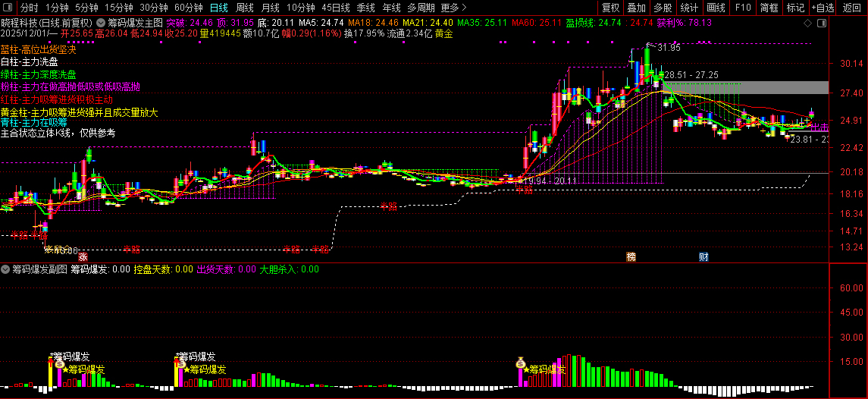The width and height of the screenshot is (868, 399).
Task: Open the 筹码爆发主图 indicator circle arrow
Action: [x=101, y=24]
